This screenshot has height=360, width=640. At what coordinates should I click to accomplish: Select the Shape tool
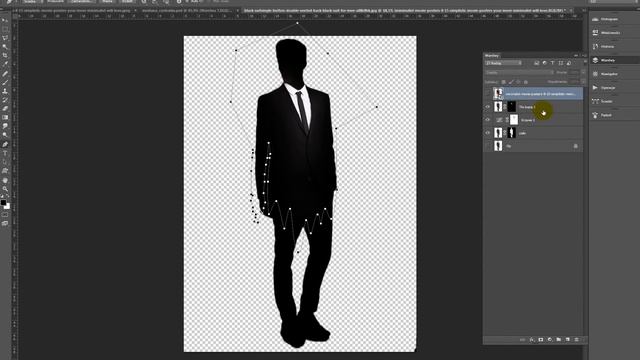coord(5,171)
